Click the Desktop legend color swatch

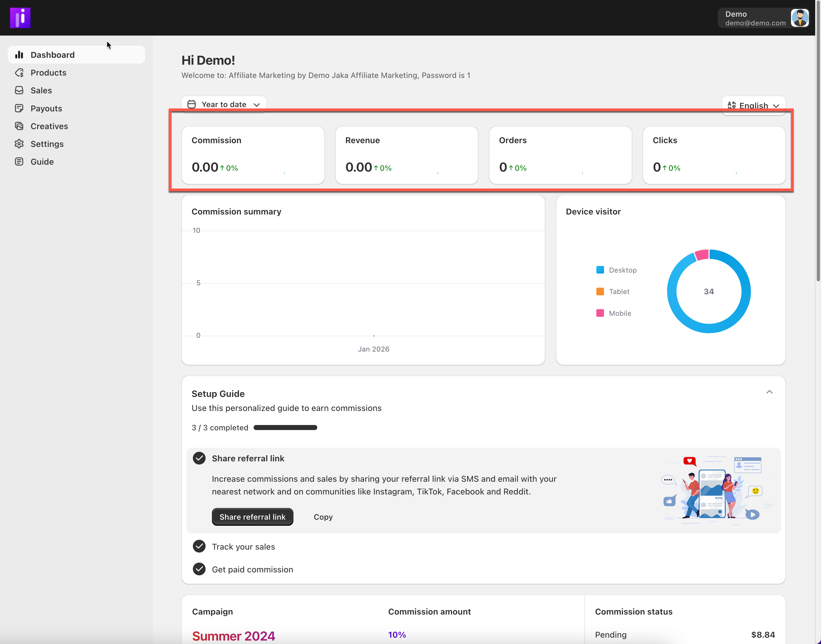[600, 270]
